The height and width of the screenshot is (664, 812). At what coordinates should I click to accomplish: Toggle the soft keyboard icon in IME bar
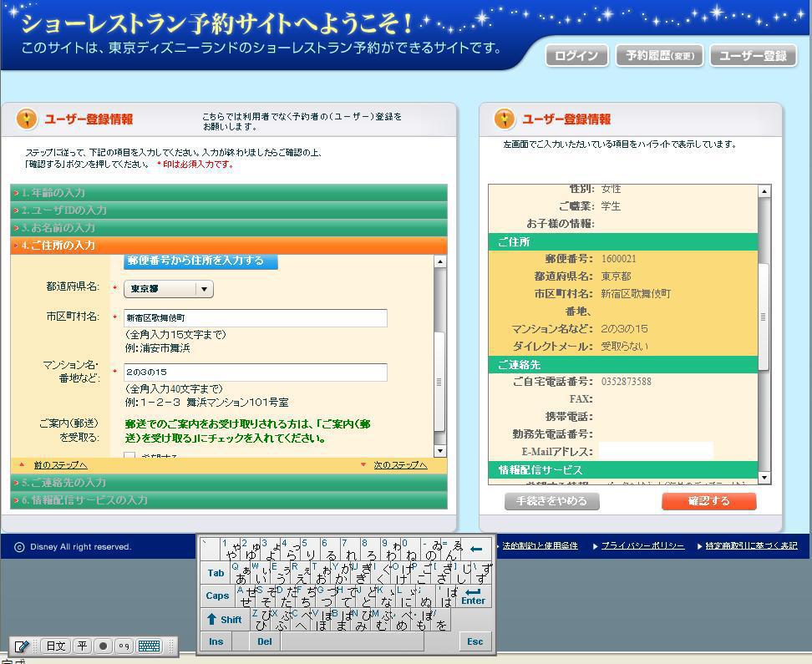click(150, 646)
